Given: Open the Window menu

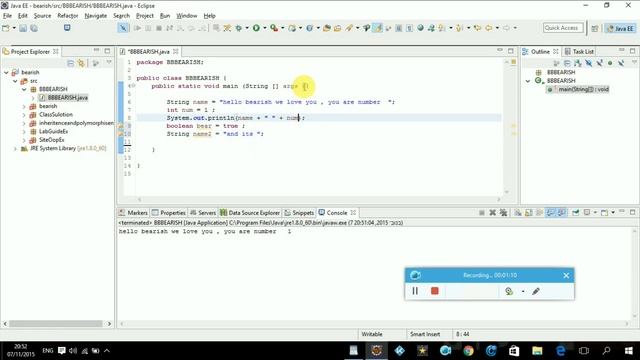Looking at the screenshot, I should (187, 16).
